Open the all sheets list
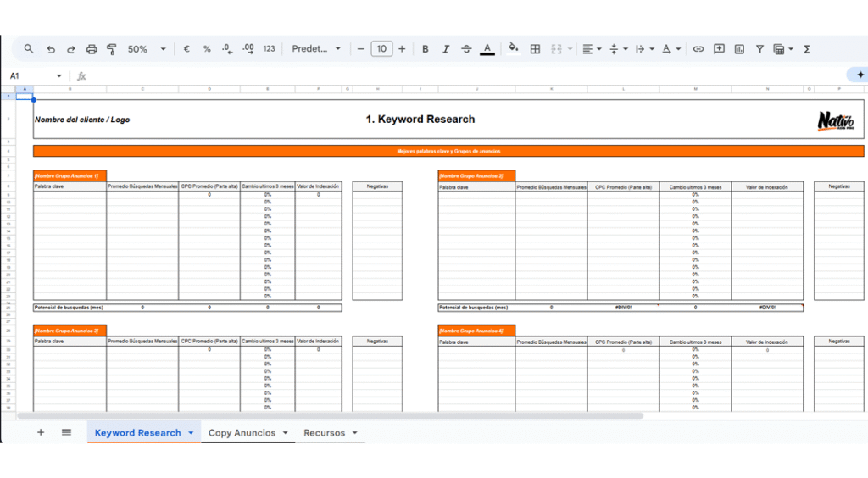868x478 pixels. (x=66, y=432)
